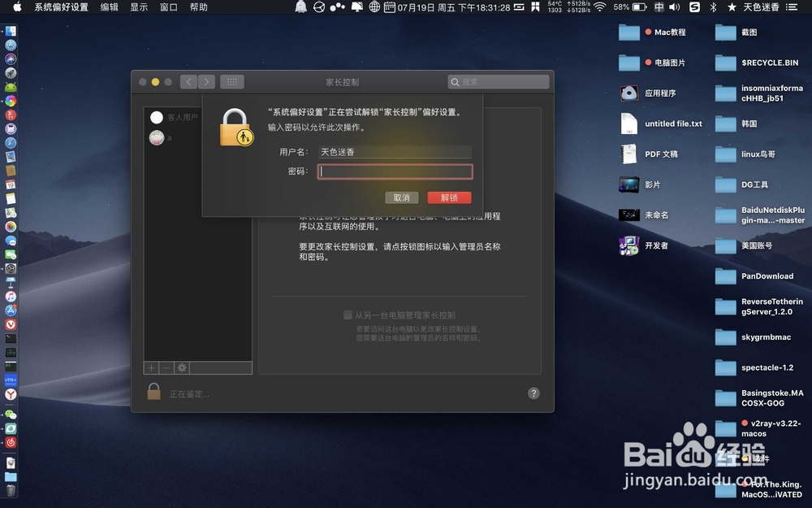Click the question mark help icon
The image size is (812, 508).
click(x=533, y=393)
